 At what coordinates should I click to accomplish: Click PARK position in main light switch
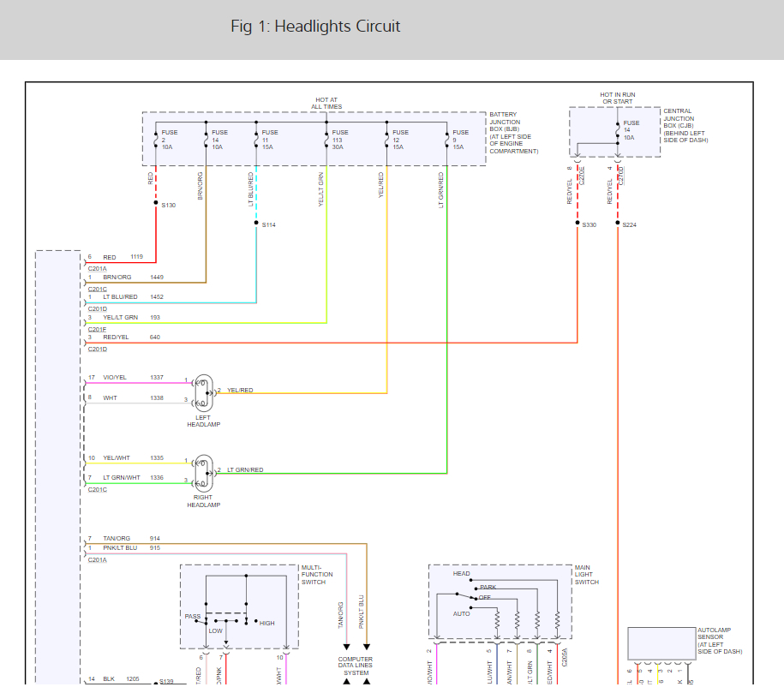[x=488, y=587]
